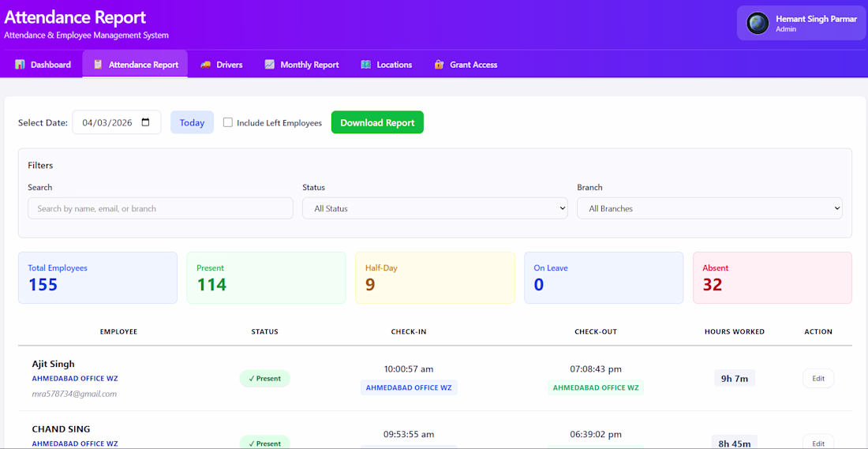This screenshot has width=868, height=449.
Task: Click the Absent 32 card
Action: 773,278
